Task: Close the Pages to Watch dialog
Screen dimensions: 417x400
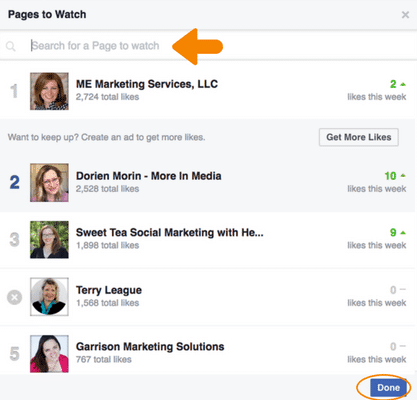Action: coord(405,15)
